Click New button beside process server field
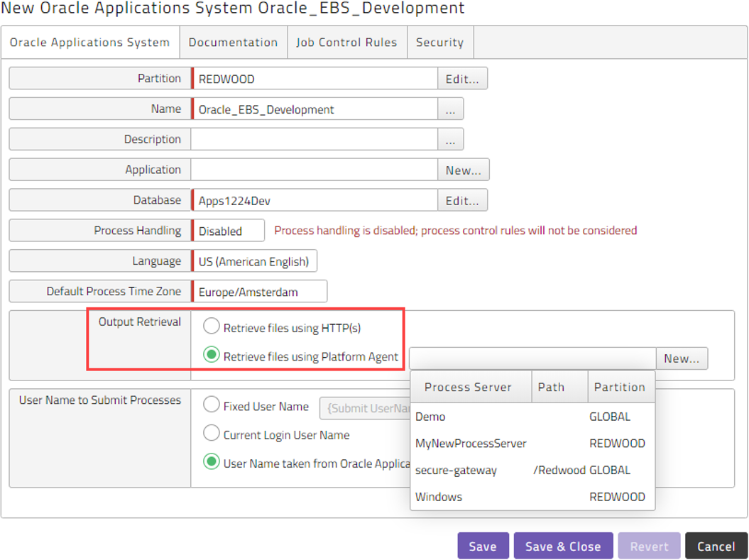The height and width of the screenshot is (560, 749). pos(682,358)
